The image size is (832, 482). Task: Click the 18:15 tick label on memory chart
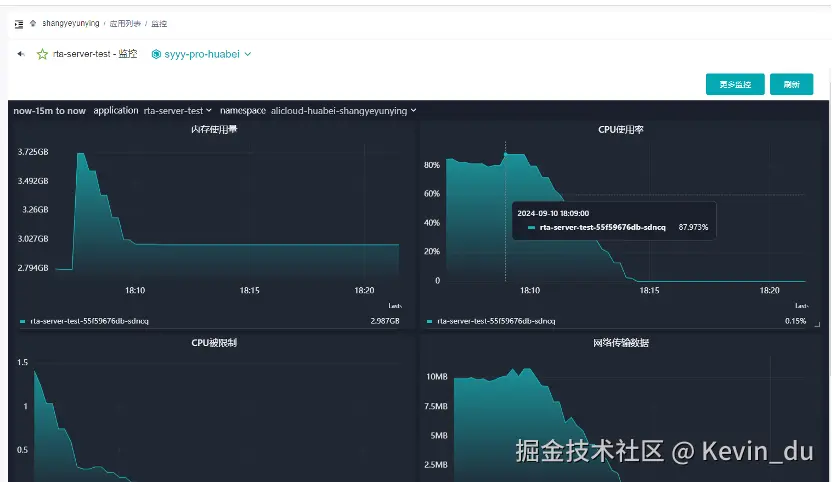pos(249,290)
